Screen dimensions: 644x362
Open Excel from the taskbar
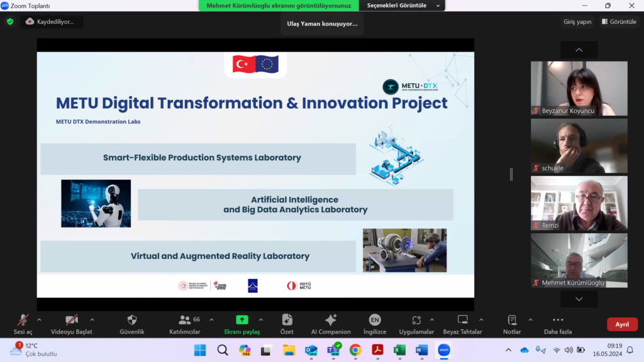[399, 350]
